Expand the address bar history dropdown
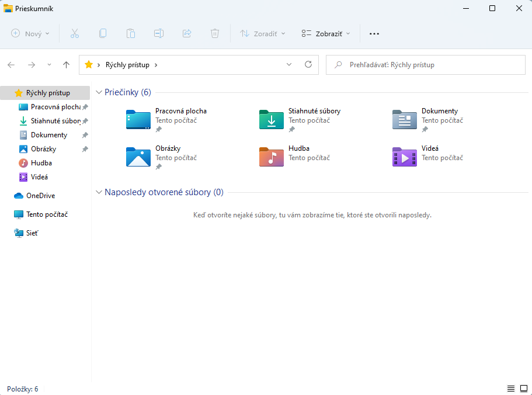532x395 pixels. pyautogui.click(x=289, y=65)
